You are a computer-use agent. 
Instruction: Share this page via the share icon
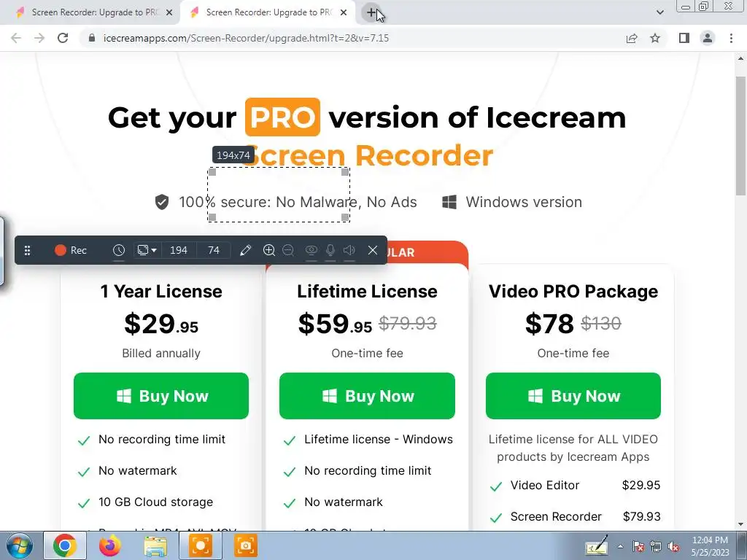(632, 38)
